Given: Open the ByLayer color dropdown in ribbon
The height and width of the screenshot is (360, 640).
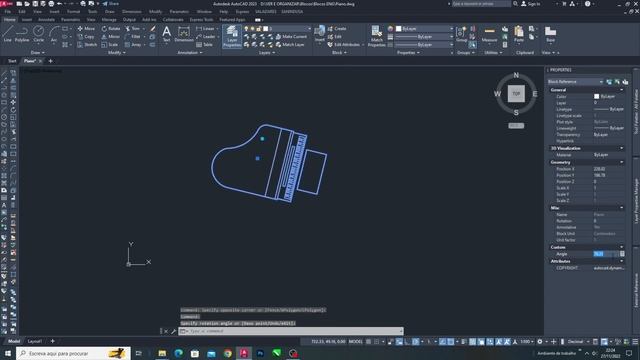Looking at the screenshot, I should pos(451,29).
